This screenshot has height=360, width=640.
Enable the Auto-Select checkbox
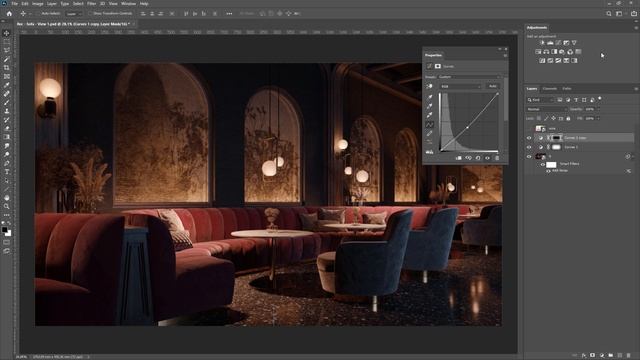(x=38, y=13)
